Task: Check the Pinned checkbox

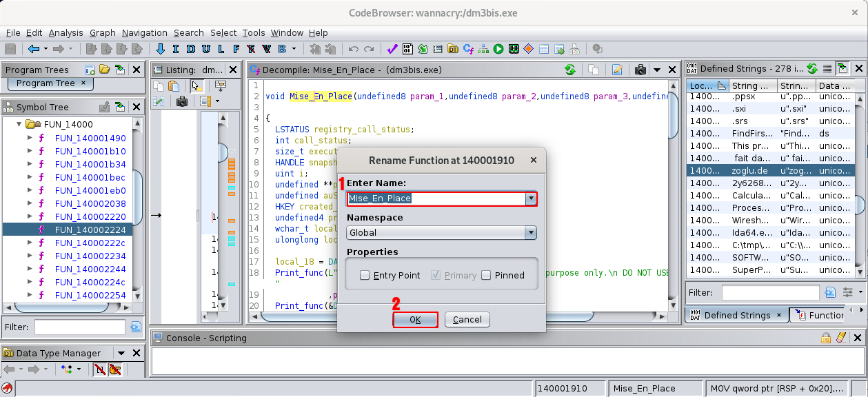Action: (x=487, y=276)
